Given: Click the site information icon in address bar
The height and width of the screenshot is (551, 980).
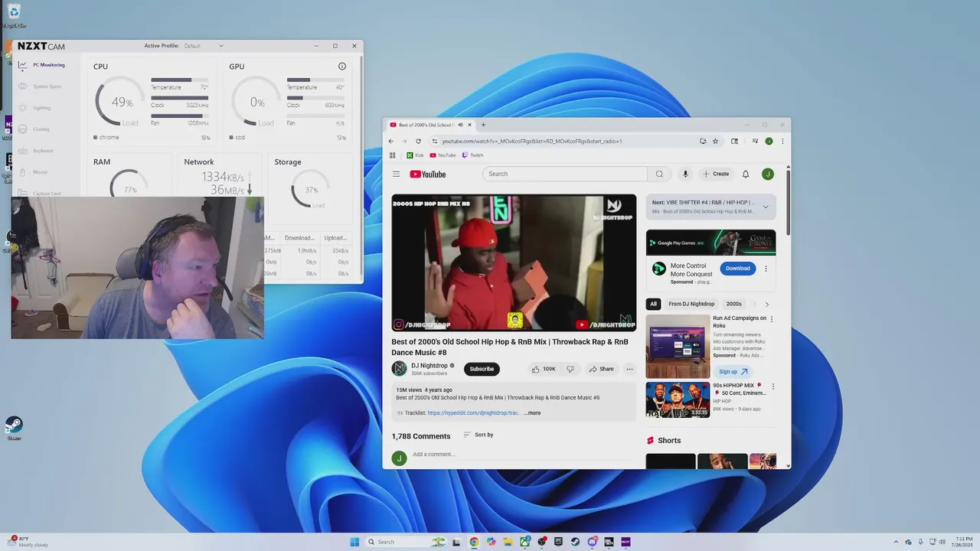Looking at the screenshot, I should [x=435, y=141].
